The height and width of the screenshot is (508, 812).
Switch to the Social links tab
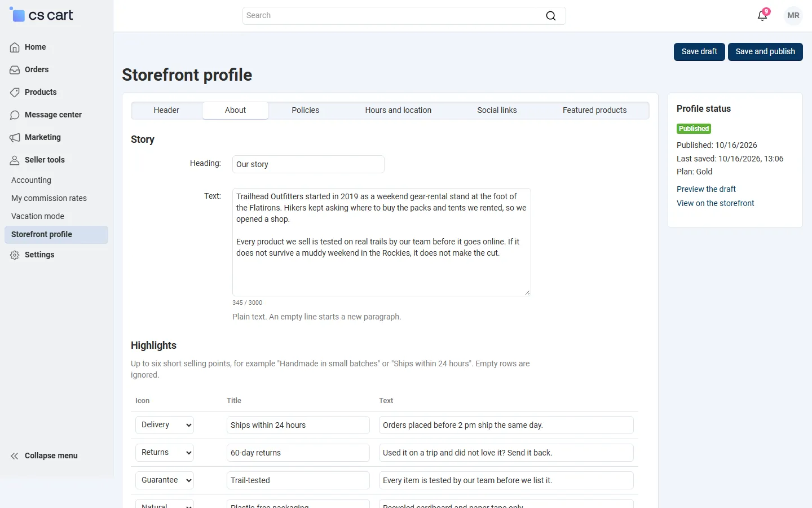click(x=497, y=110)
